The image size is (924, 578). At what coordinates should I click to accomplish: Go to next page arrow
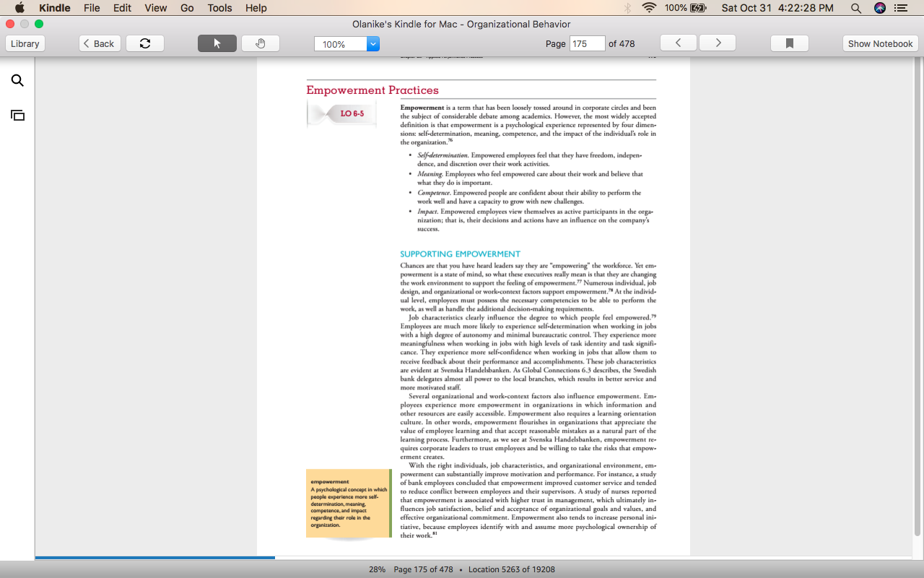[x=718, y=43]
